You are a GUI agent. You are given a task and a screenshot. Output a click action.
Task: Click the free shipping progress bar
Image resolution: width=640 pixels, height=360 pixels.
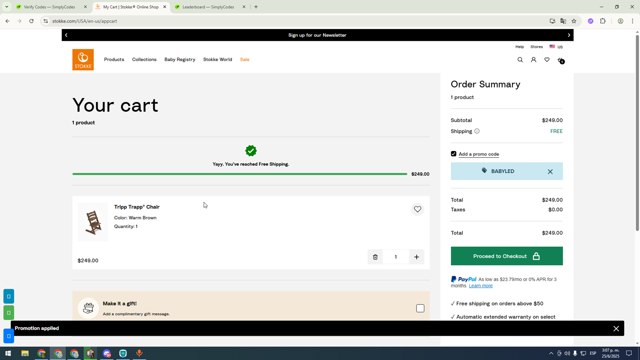pos(240,174)
